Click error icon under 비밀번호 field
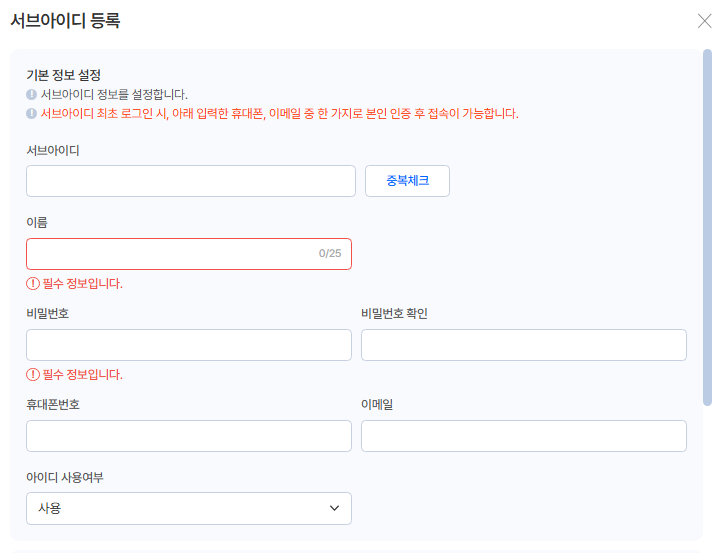This screenshot has width=720, height=553. click(x=33, y=375)
